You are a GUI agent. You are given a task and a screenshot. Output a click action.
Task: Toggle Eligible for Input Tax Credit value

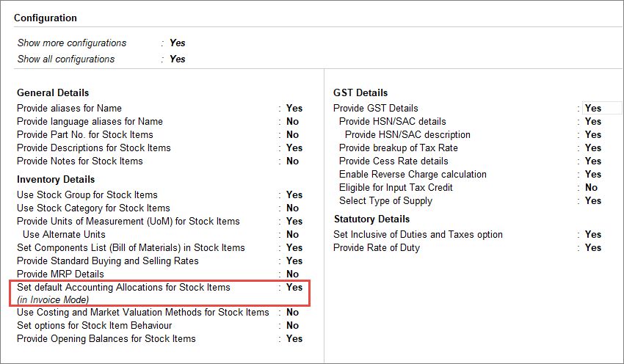591,187
